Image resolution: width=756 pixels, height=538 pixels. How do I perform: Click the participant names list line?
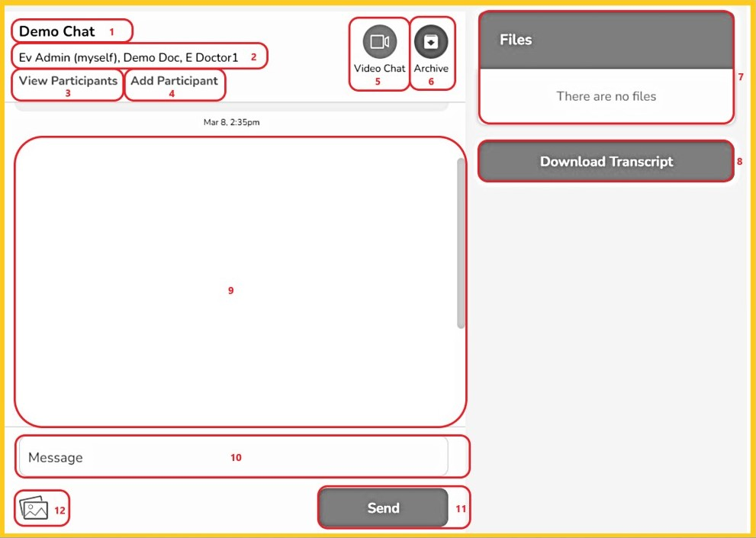[x=128, y=57]
